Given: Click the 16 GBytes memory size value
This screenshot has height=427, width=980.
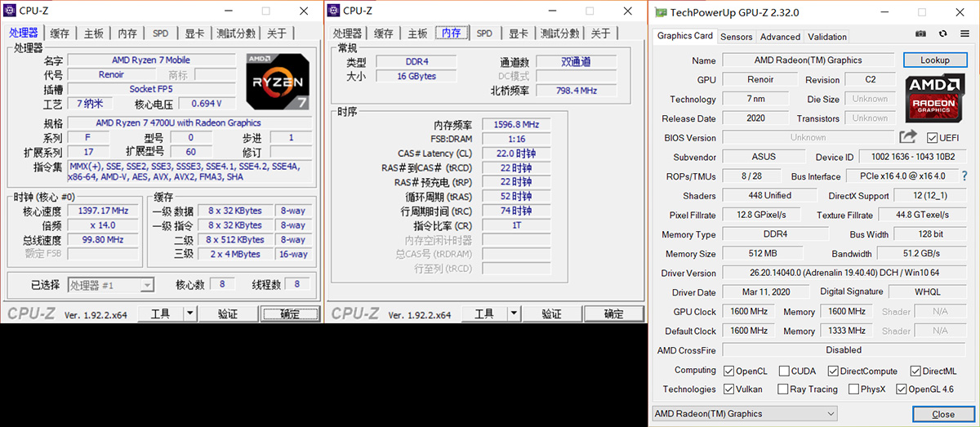Looking at the screenshot, I should [x=416, y=76].
